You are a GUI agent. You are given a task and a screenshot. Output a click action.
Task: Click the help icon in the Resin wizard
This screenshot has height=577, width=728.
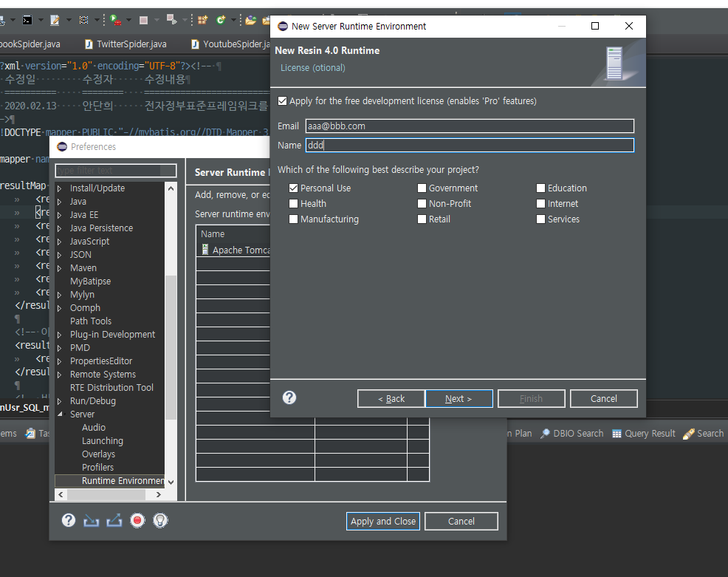click(x=289, y=397)
